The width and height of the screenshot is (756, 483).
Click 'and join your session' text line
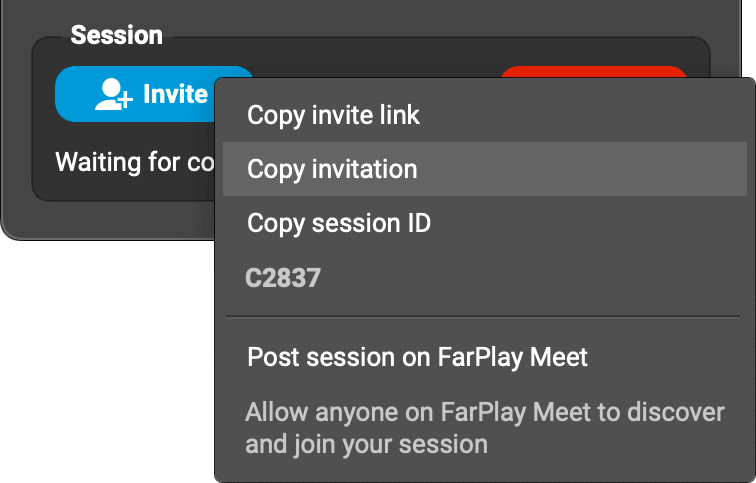pos(366,443)
